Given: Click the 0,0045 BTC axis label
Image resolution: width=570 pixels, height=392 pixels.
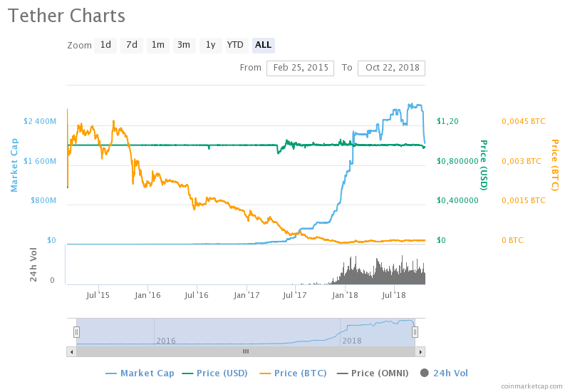Looking at the screenshot, I should click(524, 121).
